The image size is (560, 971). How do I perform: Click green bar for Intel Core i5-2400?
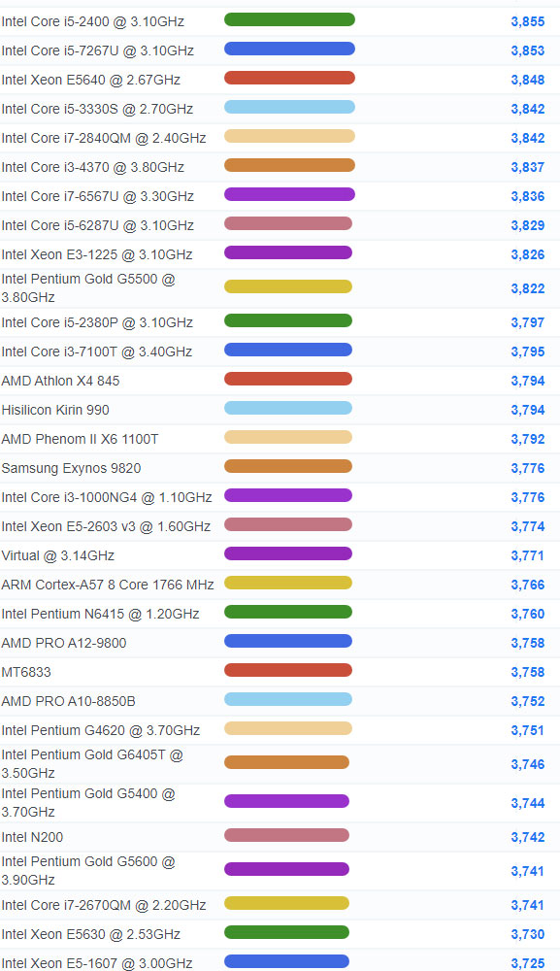click(x=289, y=19)
